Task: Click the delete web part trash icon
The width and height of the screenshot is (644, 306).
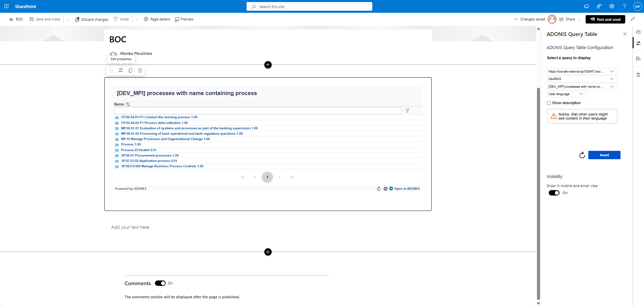Action: tap(140, 71)
